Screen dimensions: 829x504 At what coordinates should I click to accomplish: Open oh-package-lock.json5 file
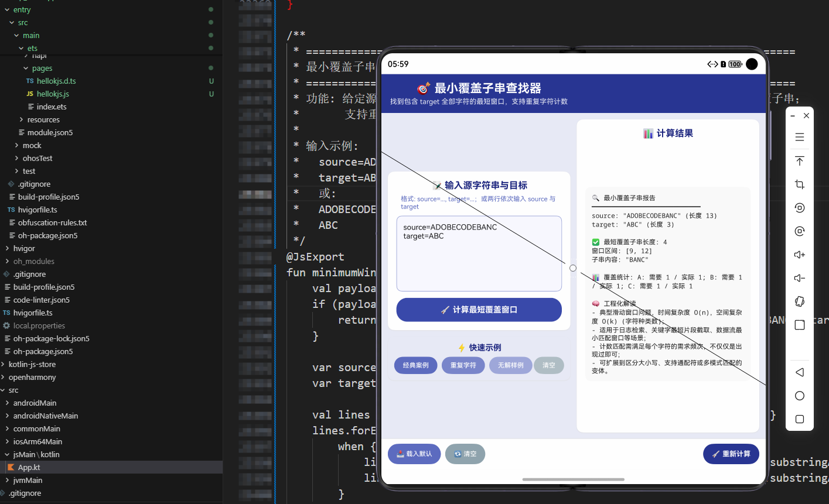click(x=52, y=338)
